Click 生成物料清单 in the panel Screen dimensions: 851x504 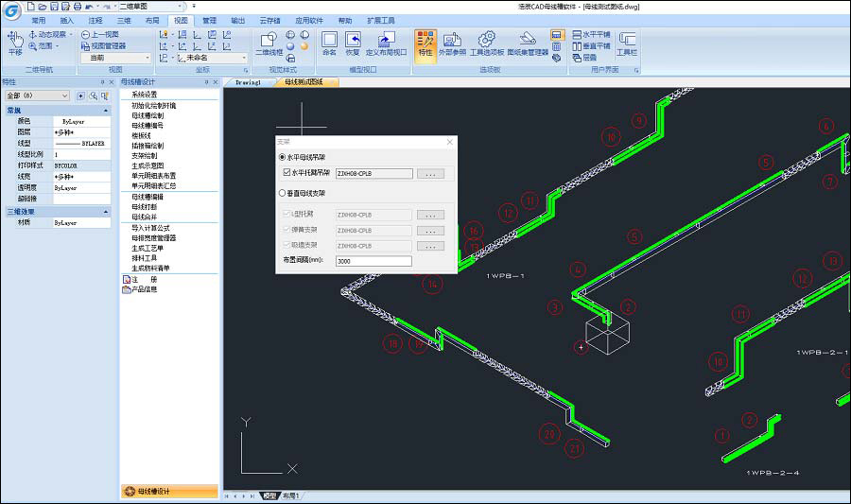click(150, 268)
